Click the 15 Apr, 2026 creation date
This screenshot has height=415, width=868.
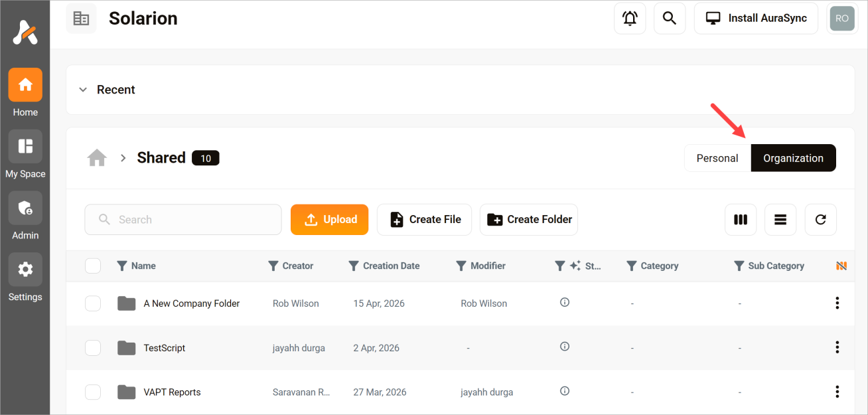click(x=379, y=303)
